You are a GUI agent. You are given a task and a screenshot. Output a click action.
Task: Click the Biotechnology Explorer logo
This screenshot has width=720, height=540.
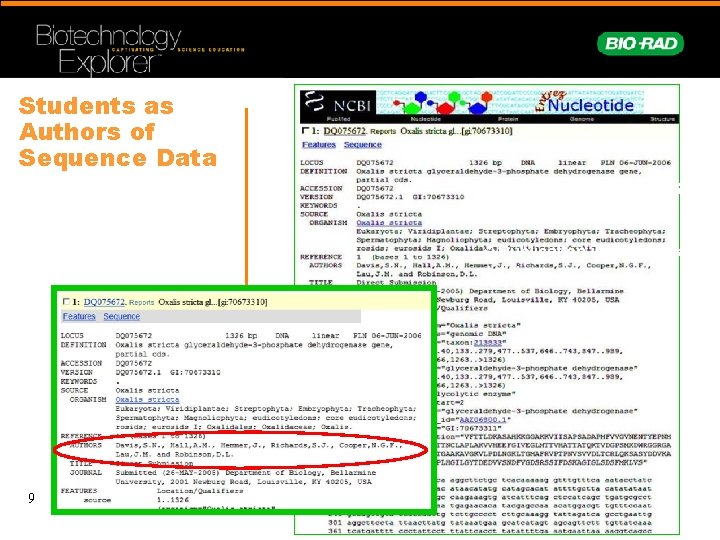[x=140, y=49]
